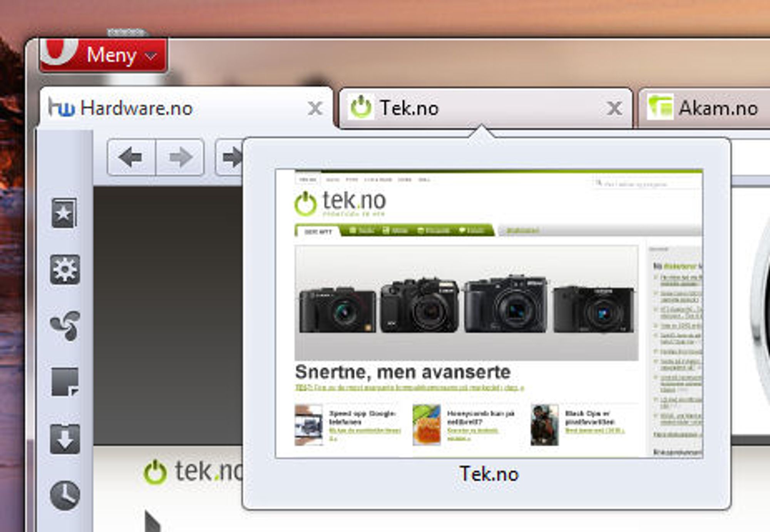Screen dimensions: 770x532
Task: Switch to the Hardware.no tab
Action: [186, 108]
